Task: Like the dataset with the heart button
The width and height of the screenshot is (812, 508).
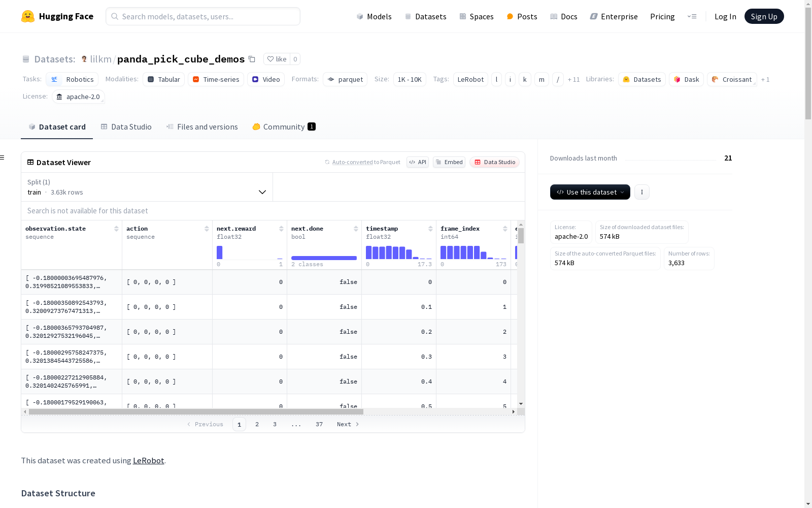Action: (x=277, y=59)
